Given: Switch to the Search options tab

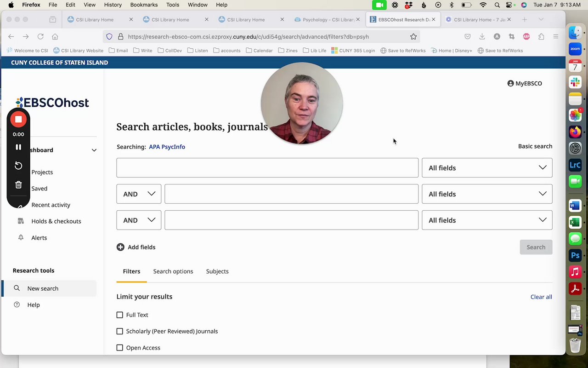Looking at the screenshot, I should pos(173,271).
